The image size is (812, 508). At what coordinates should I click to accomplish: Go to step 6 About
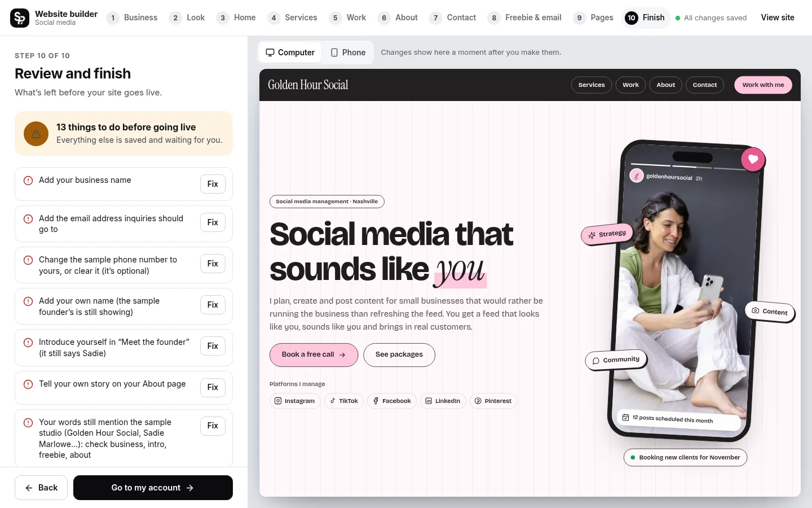tap(398, 18)
